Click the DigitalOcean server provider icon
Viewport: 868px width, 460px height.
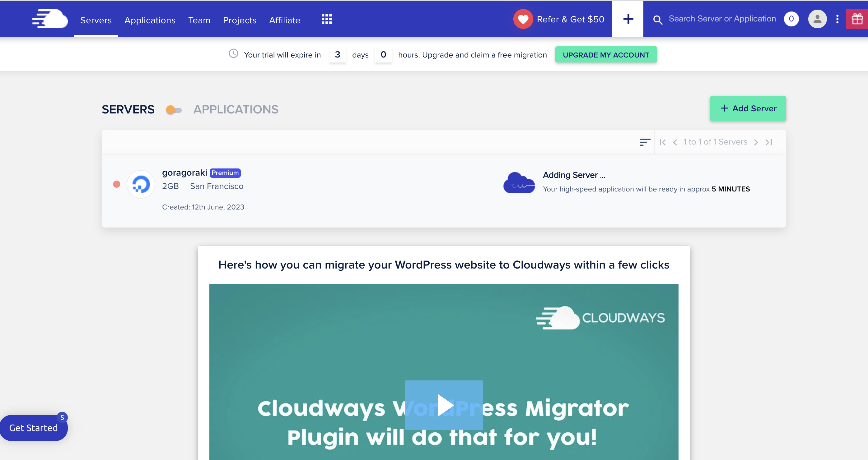click(141, 184)
